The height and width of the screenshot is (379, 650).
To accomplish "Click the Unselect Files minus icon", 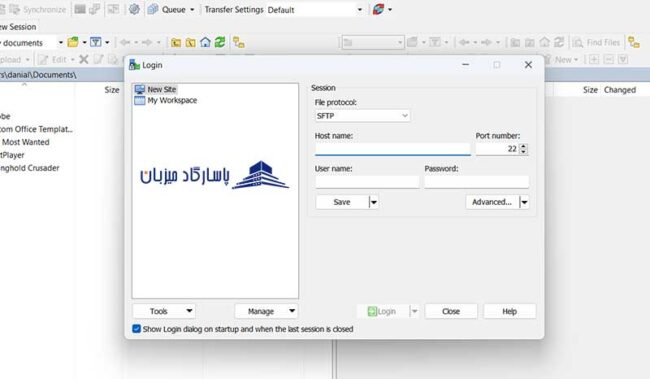I will 608,59.
